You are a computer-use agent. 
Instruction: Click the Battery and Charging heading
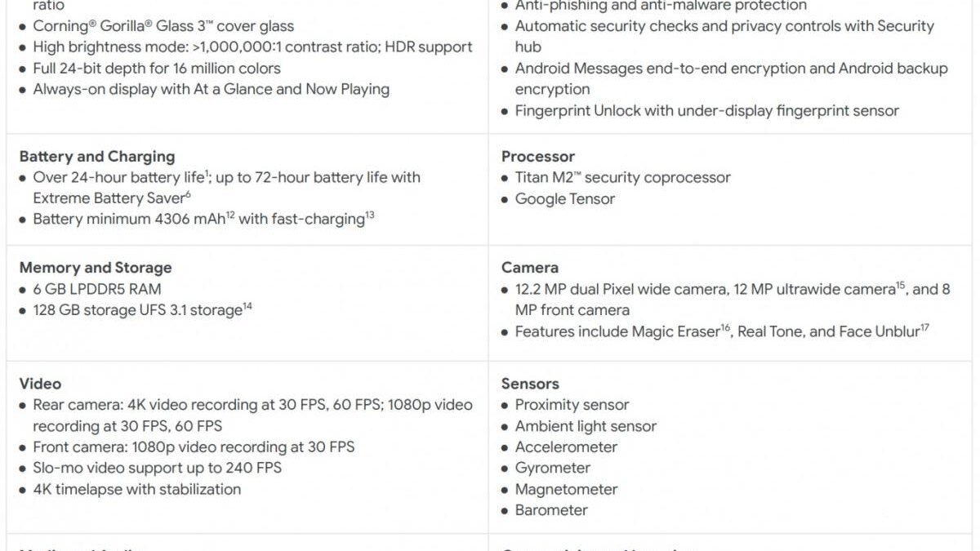click(97, 157)
